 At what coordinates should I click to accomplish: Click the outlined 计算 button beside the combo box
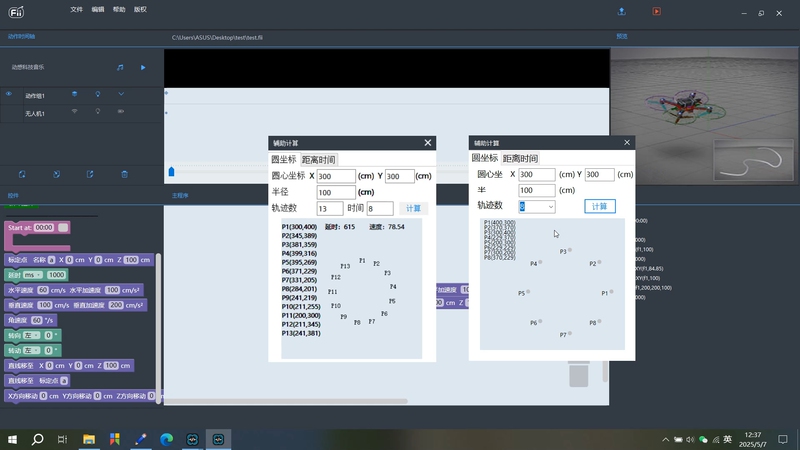[600, 206]
